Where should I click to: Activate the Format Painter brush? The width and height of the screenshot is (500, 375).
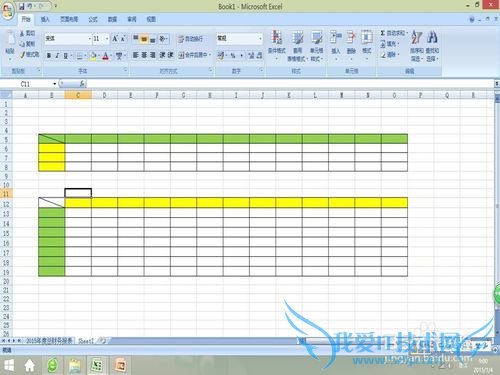pos(22,54)
